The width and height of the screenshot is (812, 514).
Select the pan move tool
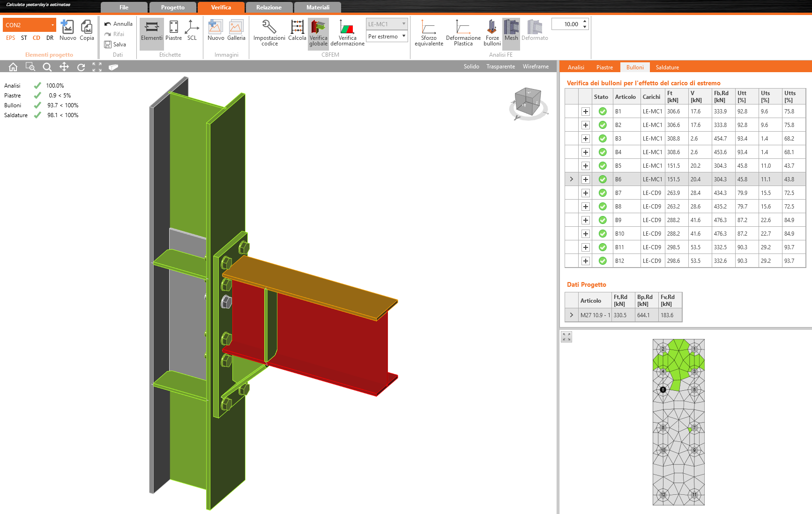tap(64, 67)
